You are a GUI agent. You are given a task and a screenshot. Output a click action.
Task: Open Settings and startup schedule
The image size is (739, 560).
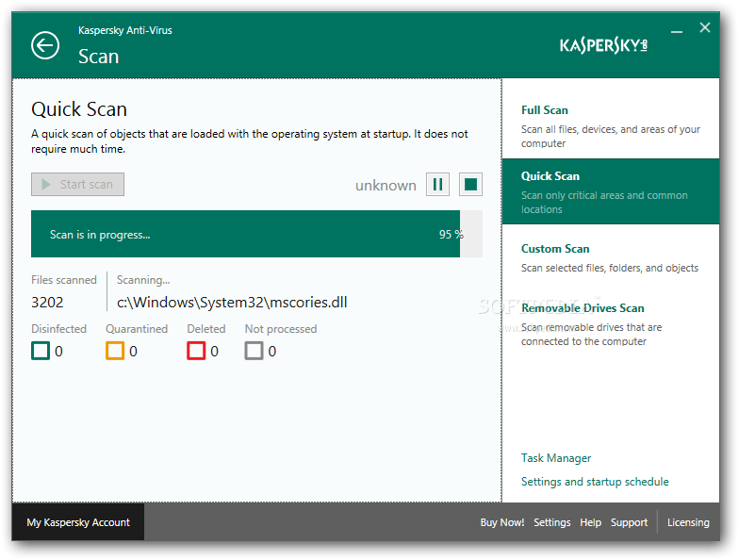pyautogui.click(x=595, y=482)
